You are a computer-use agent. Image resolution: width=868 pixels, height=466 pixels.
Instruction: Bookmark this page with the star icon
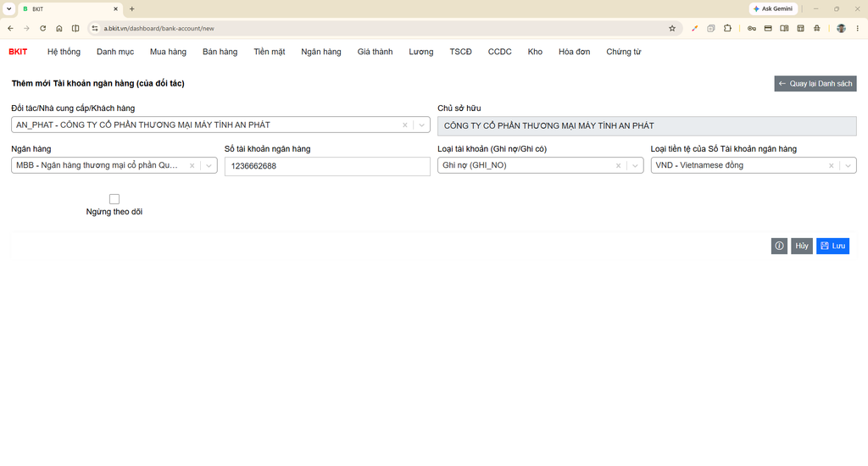[x=672, y=28]
